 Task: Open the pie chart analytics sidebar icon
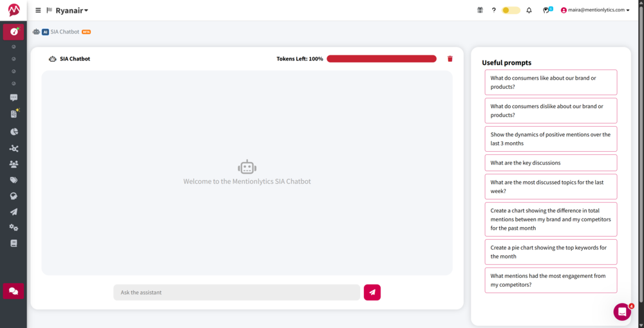point(14,132)
